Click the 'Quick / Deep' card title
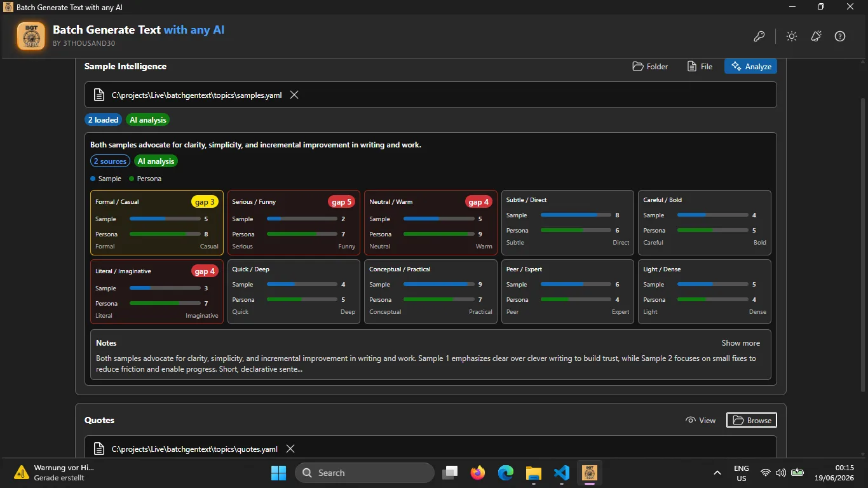This screenshot has width=868, height=488. (x=250, y=269)
